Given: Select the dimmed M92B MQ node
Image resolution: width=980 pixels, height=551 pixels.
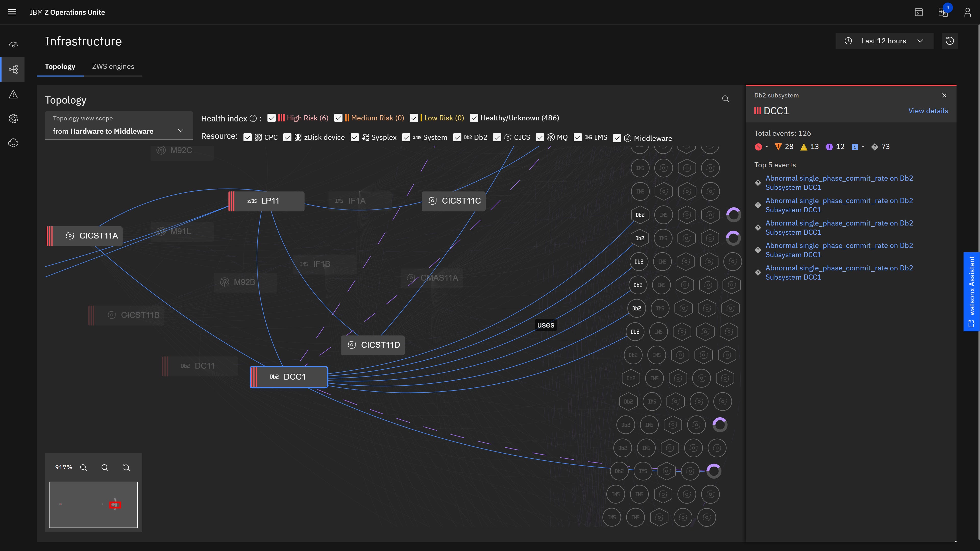Looking at the screenshot, I should pos(245,282).
